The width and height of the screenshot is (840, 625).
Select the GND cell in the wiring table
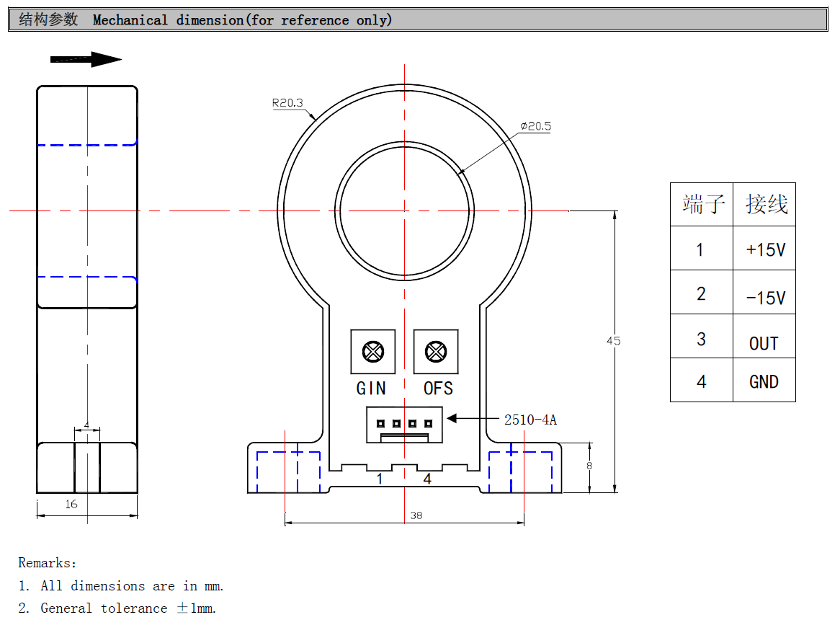point(764,381)
